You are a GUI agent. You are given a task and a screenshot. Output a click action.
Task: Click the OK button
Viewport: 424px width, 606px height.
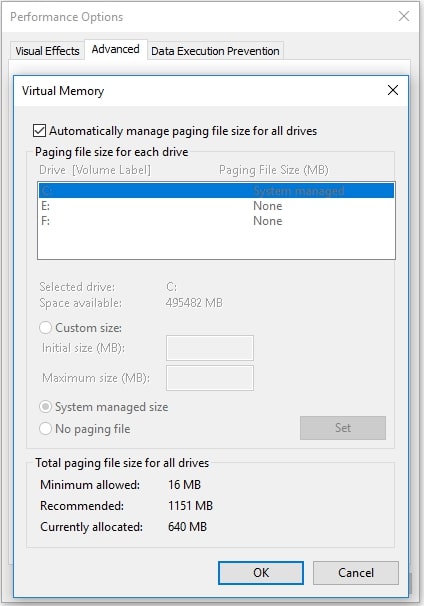click(261, 572)
